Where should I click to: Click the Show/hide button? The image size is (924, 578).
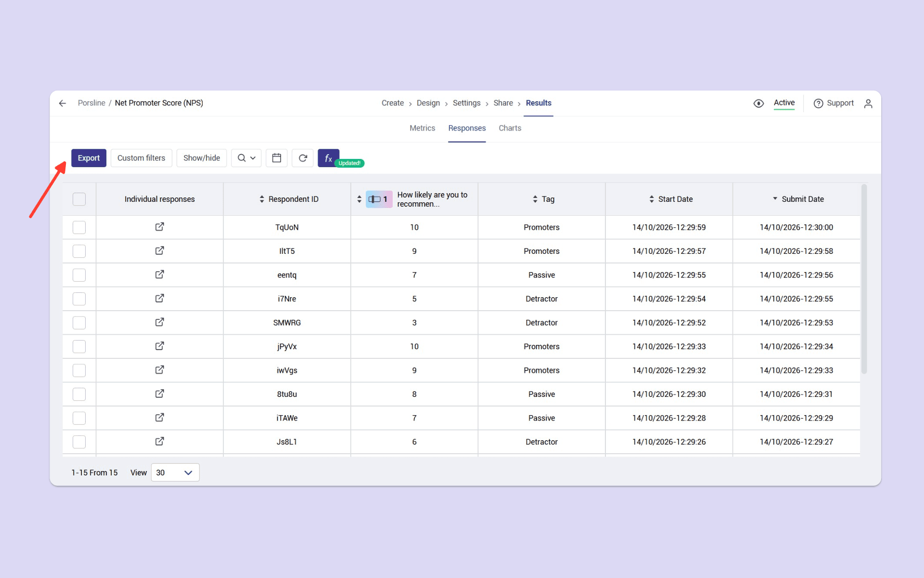[202, 158]
